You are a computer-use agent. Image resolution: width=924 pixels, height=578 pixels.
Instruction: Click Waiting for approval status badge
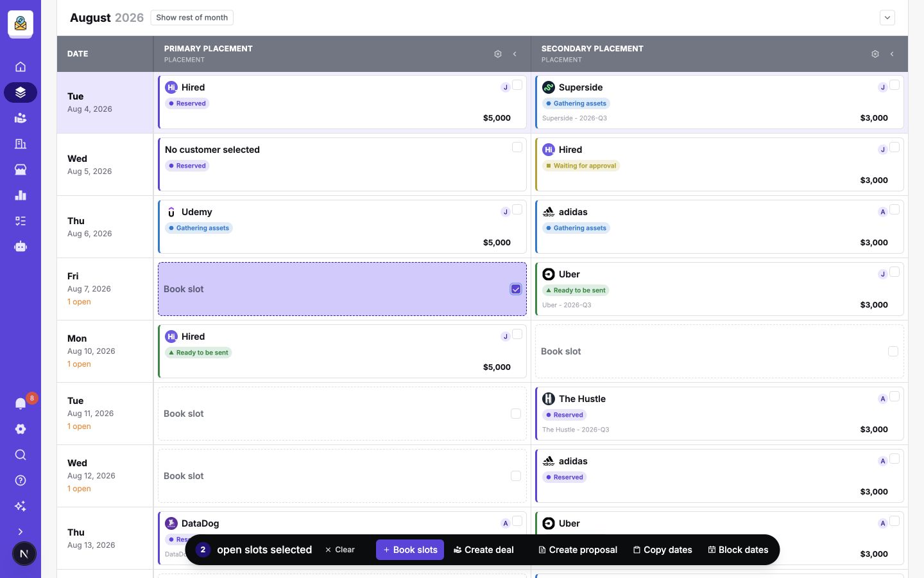tap(581, 166)
